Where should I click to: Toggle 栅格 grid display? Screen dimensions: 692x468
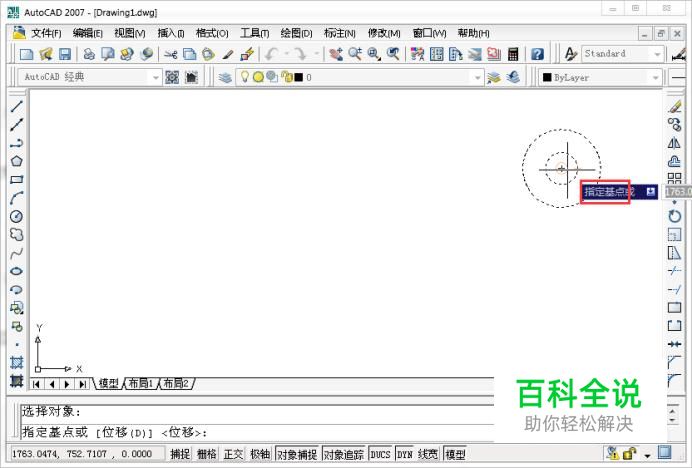point(207,454)
